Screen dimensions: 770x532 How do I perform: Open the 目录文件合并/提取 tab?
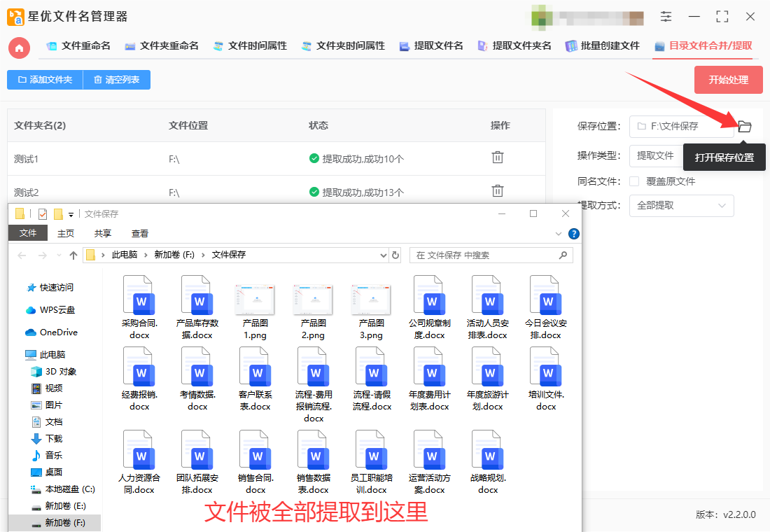click(703, 45)
